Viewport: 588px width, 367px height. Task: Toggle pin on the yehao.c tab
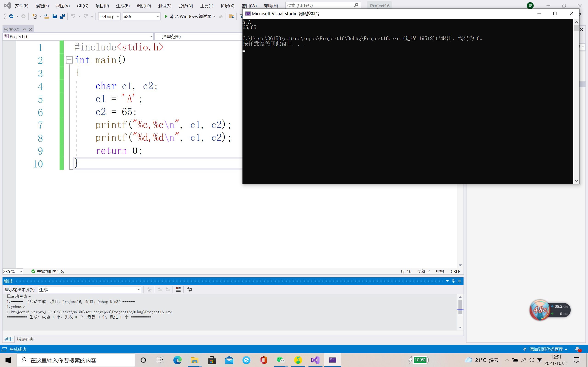(24, 29)
